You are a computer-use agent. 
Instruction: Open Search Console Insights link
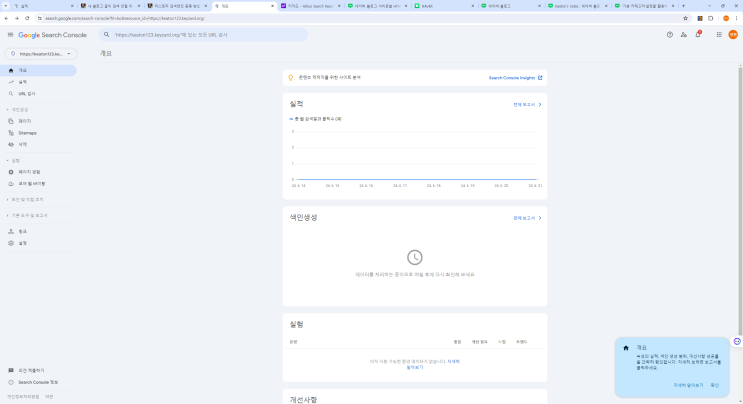pos(516,78)
